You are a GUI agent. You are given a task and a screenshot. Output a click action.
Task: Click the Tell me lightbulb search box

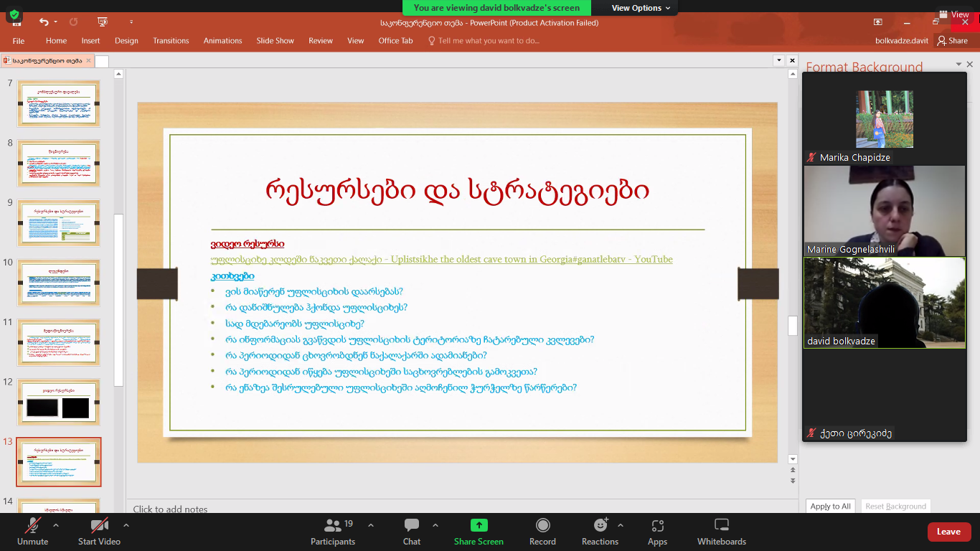tap(484, 41)
